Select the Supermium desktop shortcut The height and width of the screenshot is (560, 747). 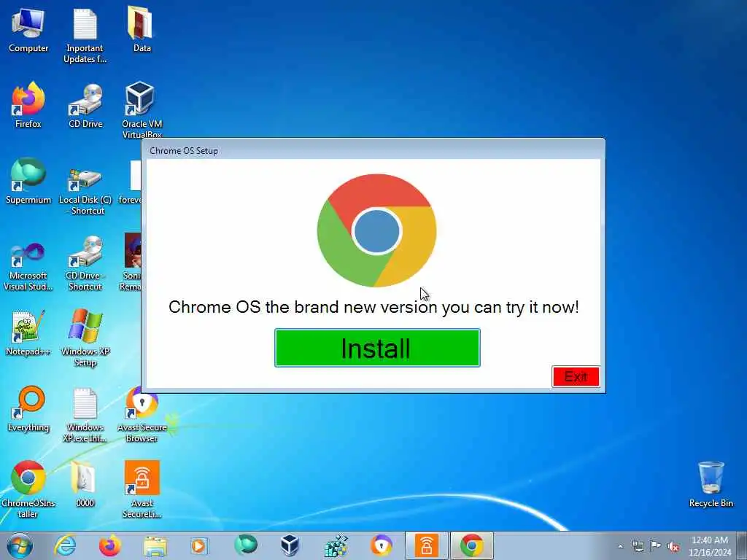tap(28, 181)
